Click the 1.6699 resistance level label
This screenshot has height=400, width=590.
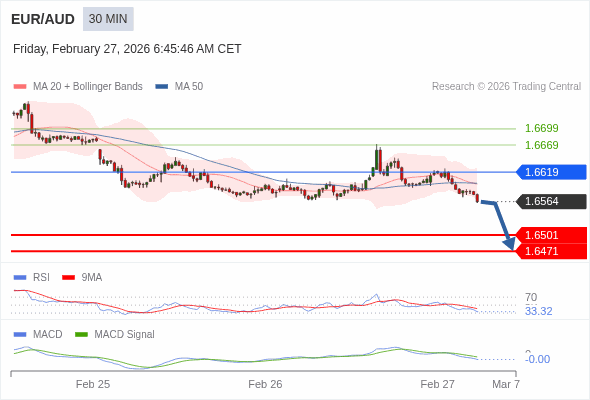click(x=541, y=128)
